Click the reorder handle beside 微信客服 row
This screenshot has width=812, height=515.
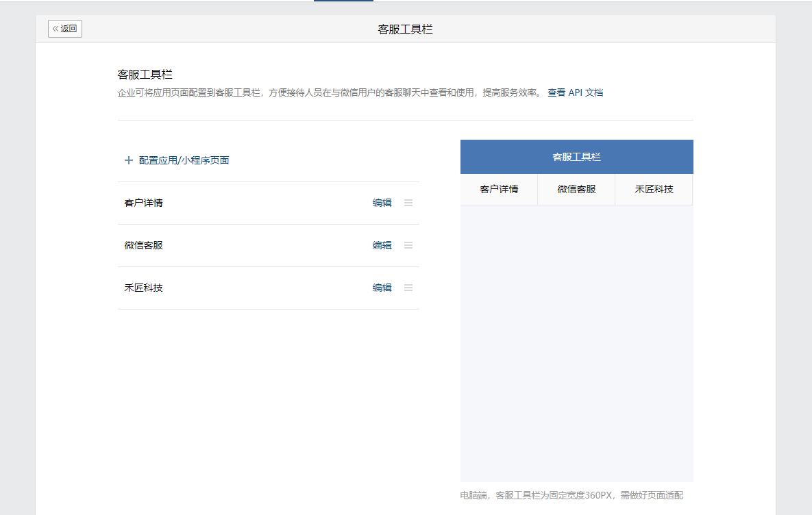408,245
